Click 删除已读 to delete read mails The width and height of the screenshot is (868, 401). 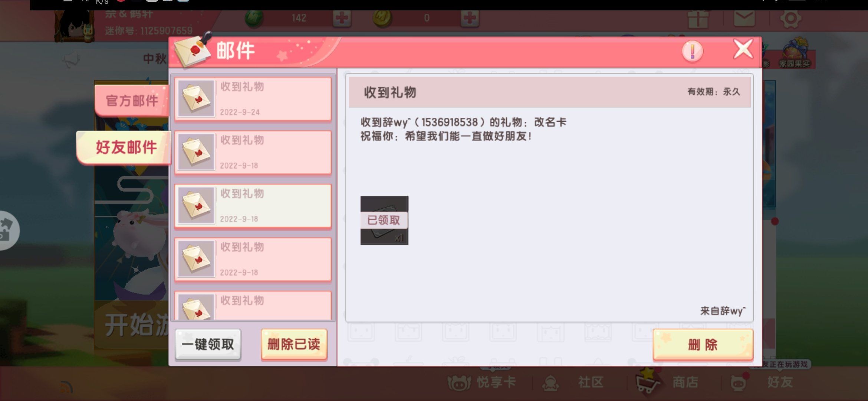point(294,345)
